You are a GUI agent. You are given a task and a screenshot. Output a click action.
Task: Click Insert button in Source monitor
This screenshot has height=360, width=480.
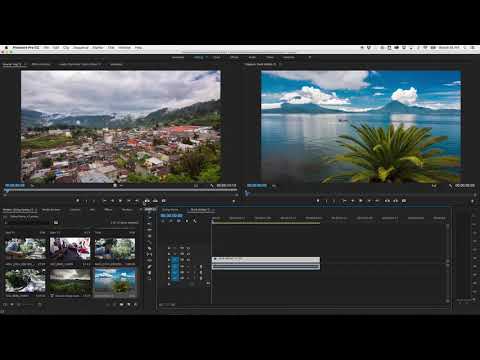pos(147,201)
